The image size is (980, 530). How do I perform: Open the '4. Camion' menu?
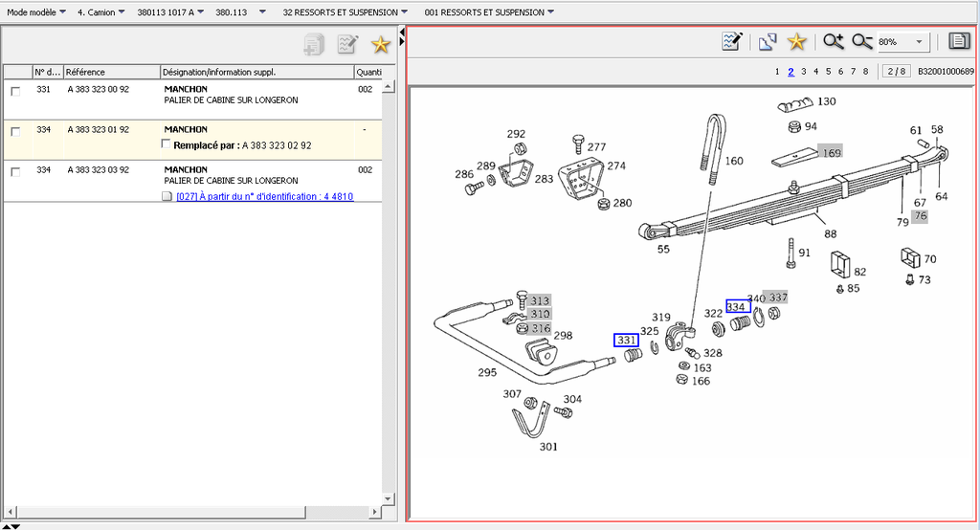101,12
